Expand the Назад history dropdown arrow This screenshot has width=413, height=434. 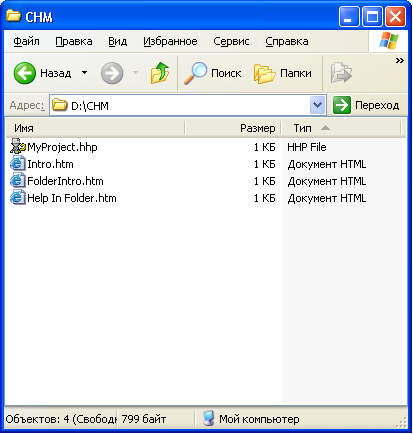pyautogui.click(x=85, y=72)
